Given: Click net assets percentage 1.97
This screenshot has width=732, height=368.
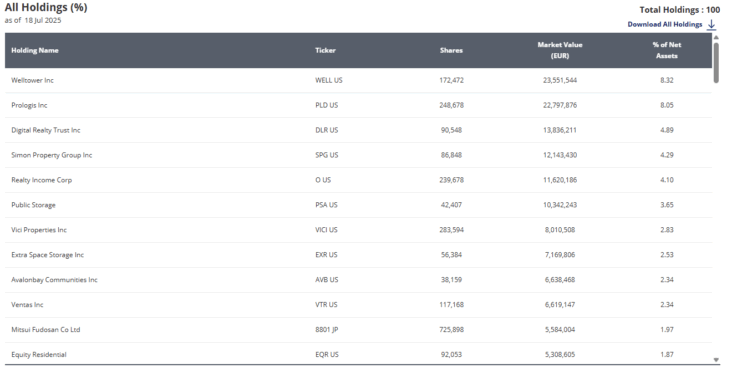Looking at the screenshot, I should 667,330.
